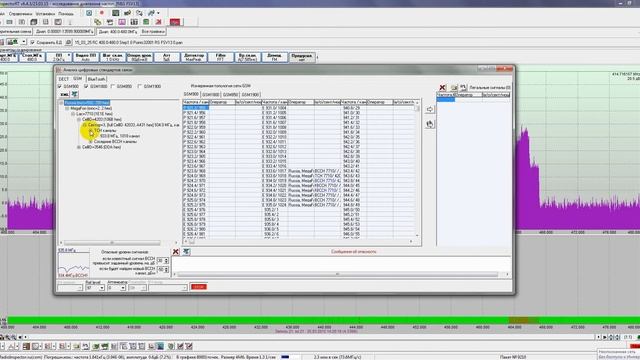Open the GSM1900 topology table tab
640x360 pixels.
coord(250,95)
